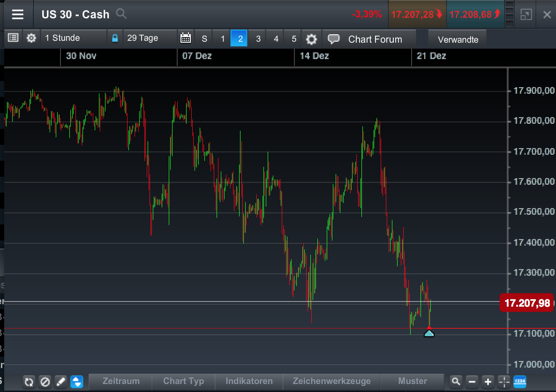Image resolution: width=556 pixels, height=392 pixels.
Task: Toggle the crosshair cursor icon
Action: coord(504,382)
